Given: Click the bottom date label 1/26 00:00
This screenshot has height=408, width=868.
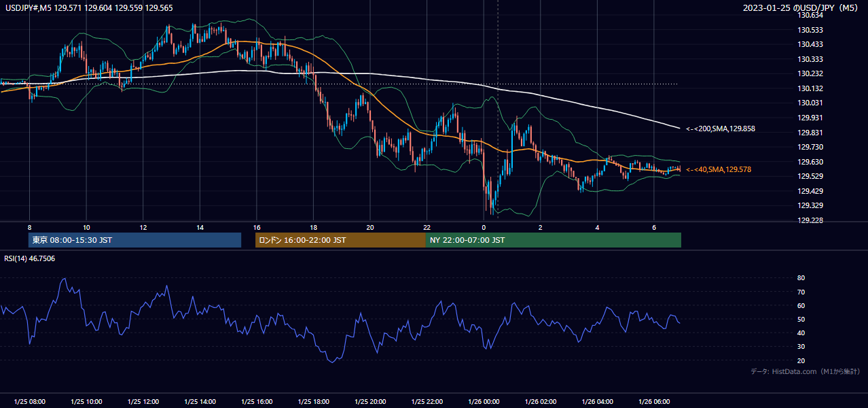Looking at the screenshot, I should 484,402.
